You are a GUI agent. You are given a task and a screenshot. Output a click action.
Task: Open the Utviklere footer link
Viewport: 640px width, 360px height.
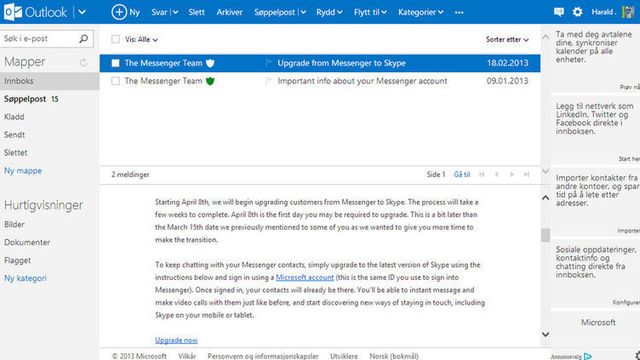point(344,356)
